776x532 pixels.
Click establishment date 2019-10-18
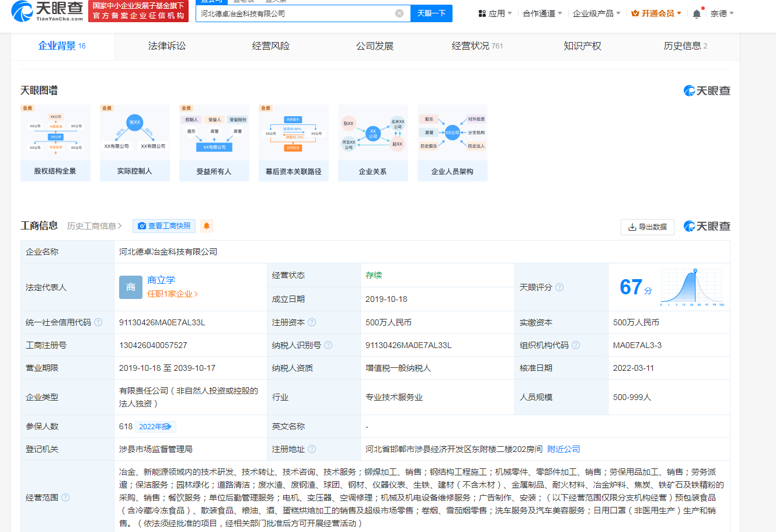pyautogui.click(x=387, y=299)
